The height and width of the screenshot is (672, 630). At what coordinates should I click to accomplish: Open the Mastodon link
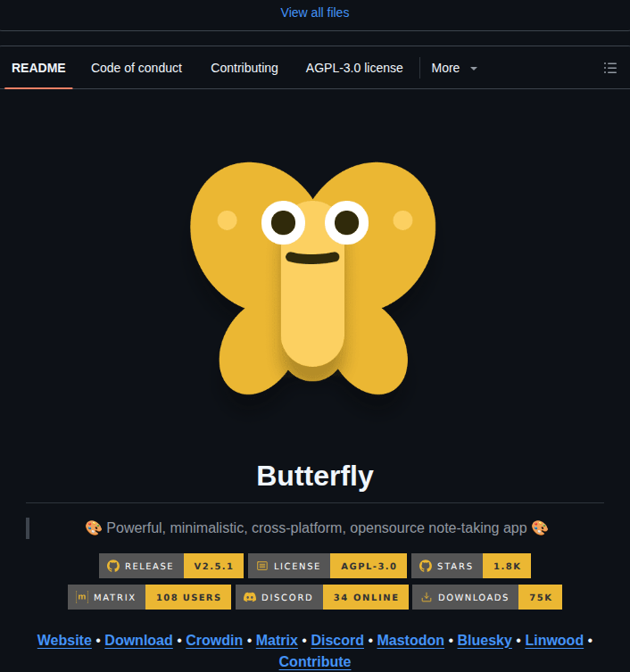click(410, 640)
